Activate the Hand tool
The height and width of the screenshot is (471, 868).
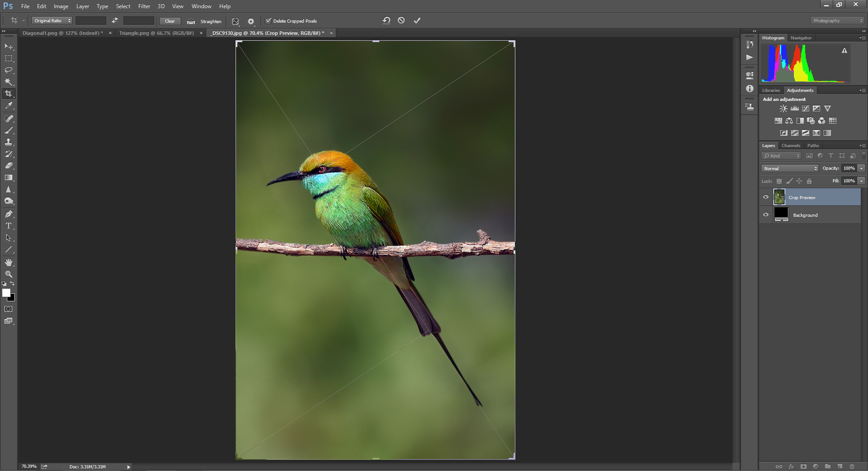point(9,262)
